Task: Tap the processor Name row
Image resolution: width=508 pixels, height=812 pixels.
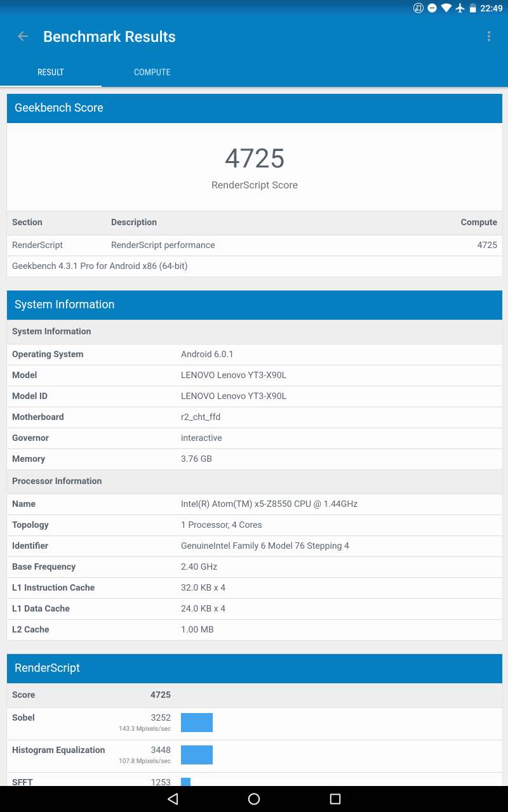Action: [254, 504]
